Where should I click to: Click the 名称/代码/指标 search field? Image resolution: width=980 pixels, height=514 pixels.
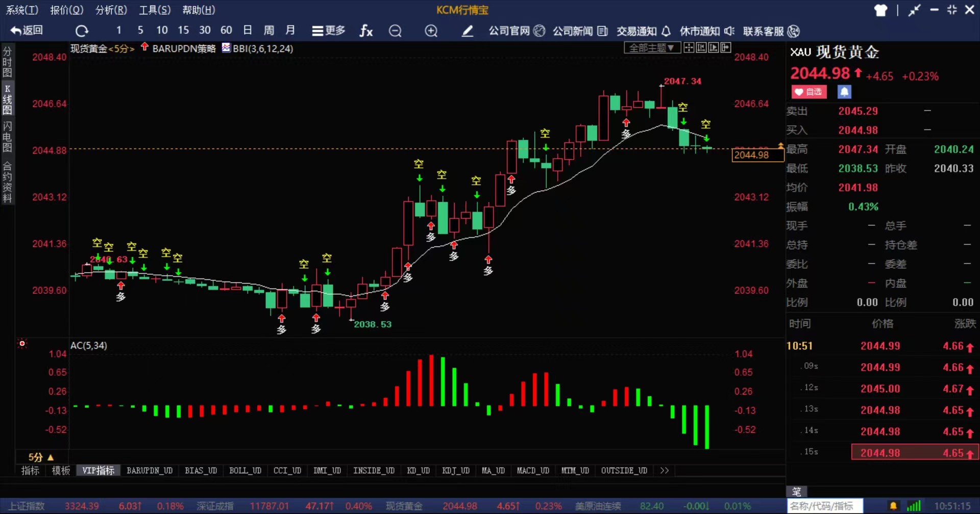pyautogui.click(x=824, y=506)
